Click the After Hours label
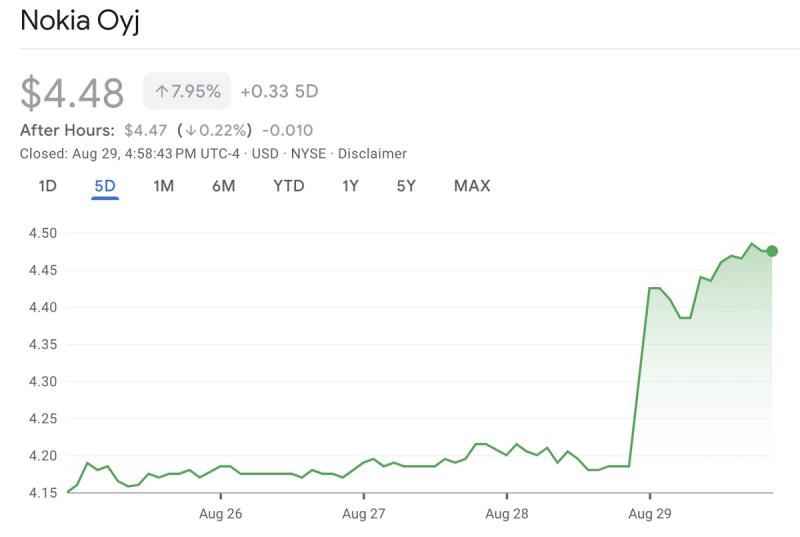 pos(67,130)
